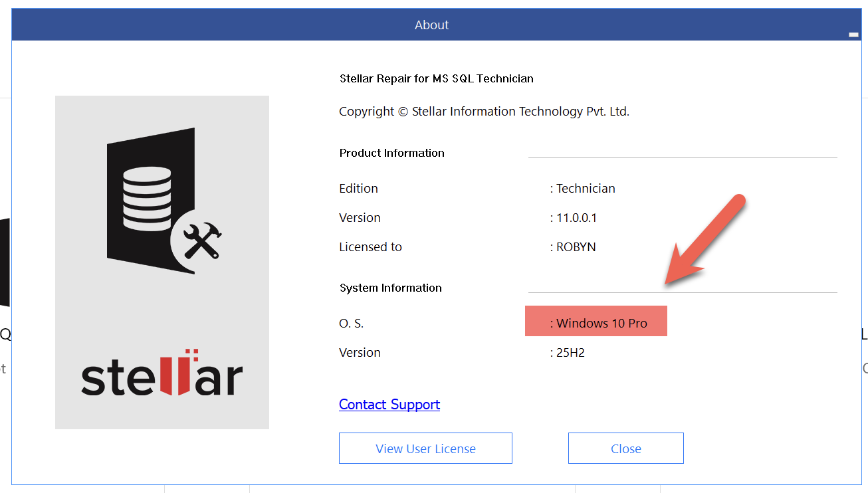Viewport: 868px width, 493px height.
Task: Click the minimize icon in About title bar
Action: click(853, 35)
